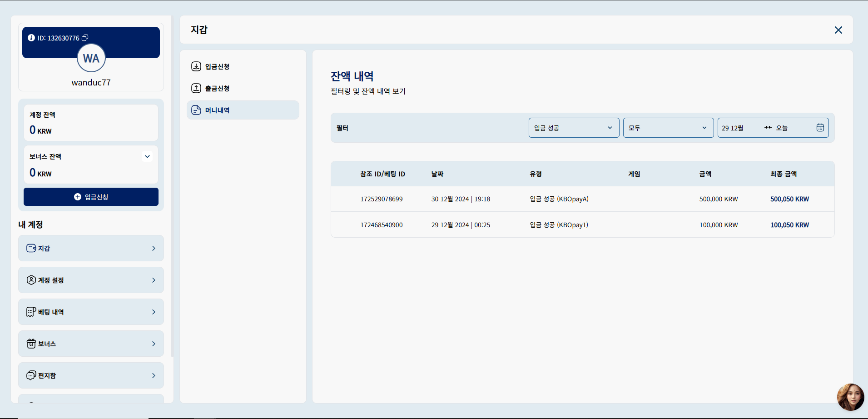The height and width of the screenshot is (419, 868).
Task: Click the 오늘 end date text
Action: (x=782, y=128)
